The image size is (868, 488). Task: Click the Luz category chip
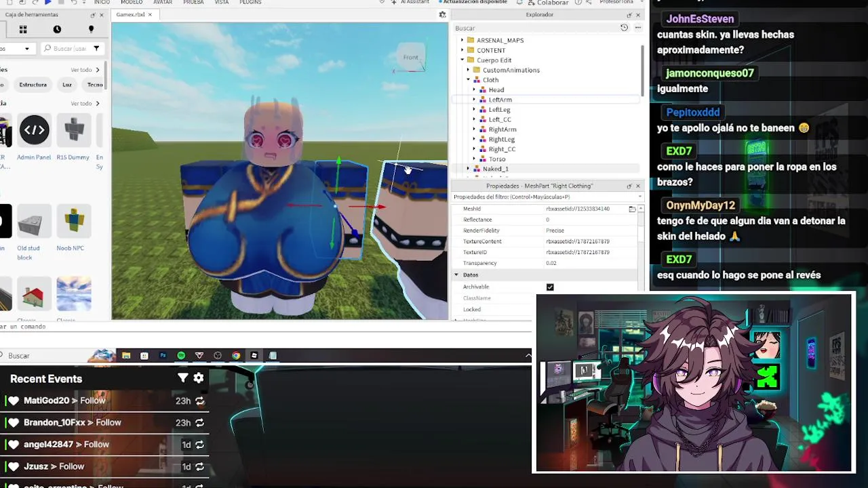point(67,85)
